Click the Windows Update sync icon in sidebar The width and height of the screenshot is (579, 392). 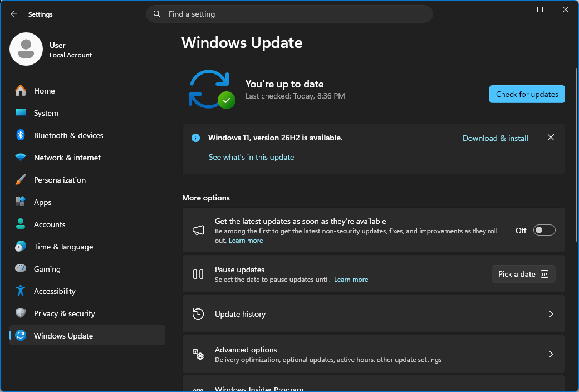[x=21, y=335]
